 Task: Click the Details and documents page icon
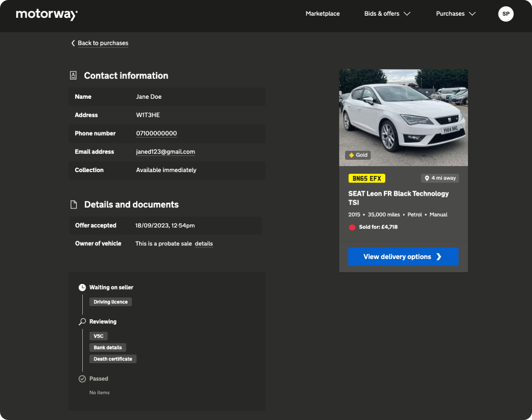[x=74, y=205]
